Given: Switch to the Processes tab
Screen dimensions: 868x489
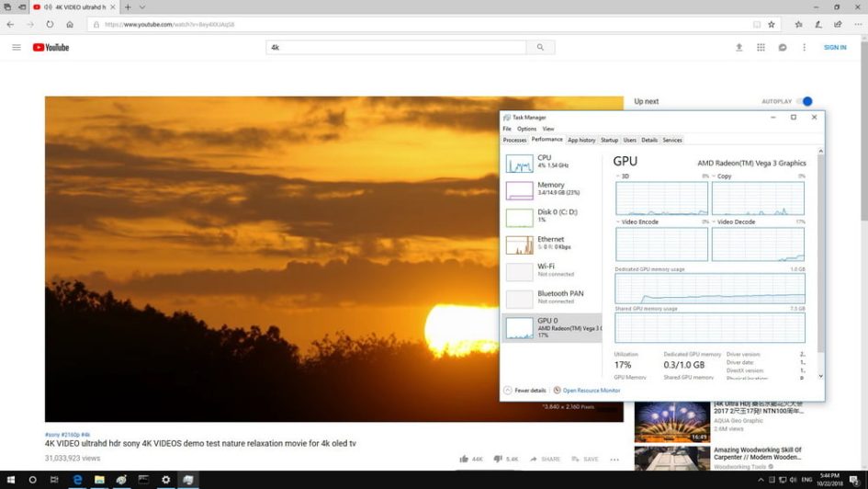Looking at the screenshot, I should (514, 140).
